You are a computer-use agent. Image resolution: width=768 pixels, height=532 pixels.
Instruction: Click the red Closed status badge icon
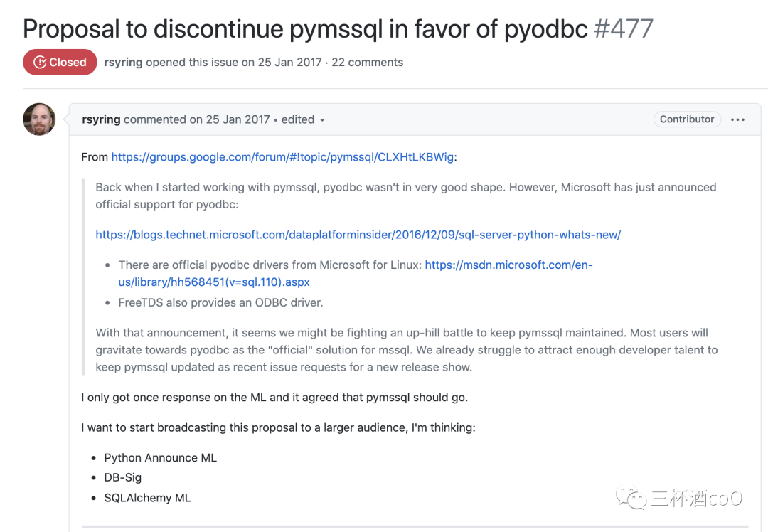click(40, 63)
